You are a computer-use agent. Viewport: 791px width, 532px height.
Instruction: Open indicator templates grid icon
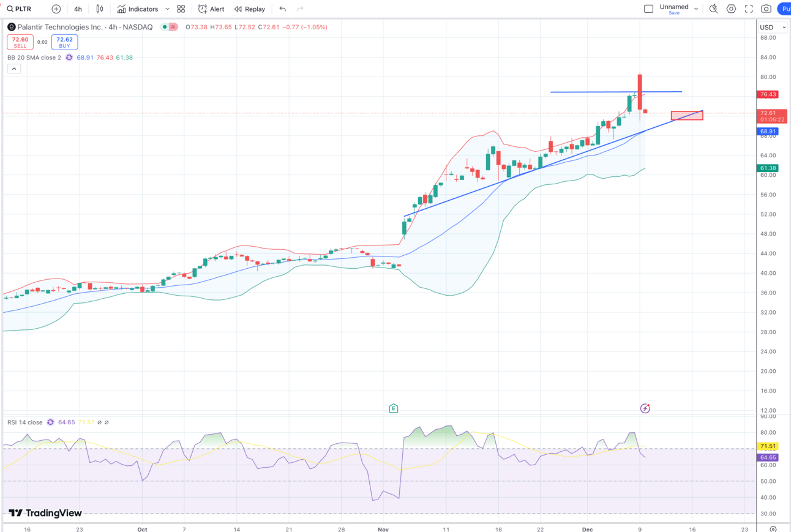tap(181, 9)
